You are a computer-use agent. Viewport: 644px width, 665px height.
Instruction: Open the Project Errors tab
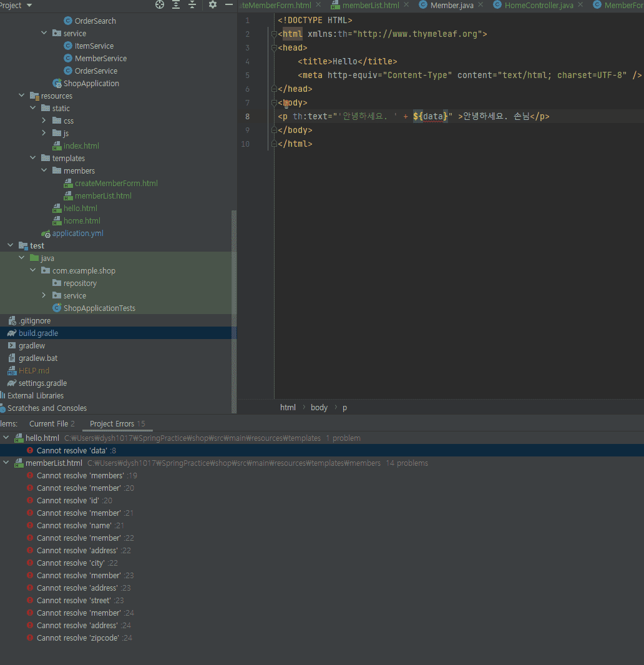click(x=117, y=424)
